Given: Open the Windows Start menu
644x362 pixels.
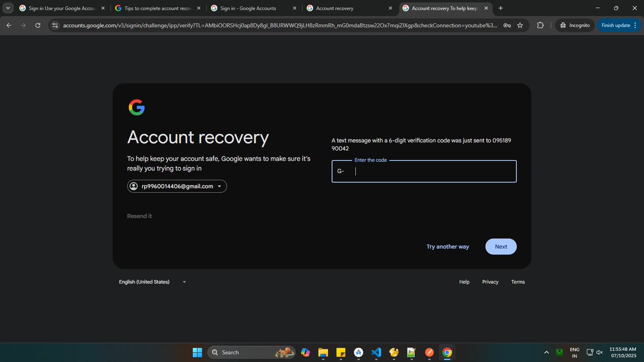Looking at the screenshot, I should [x=197, y=352].
